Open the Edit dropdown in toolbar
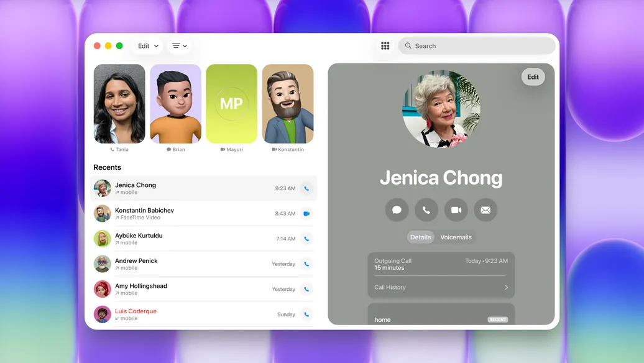The image size is (644, 363). [x=148, y=46]
